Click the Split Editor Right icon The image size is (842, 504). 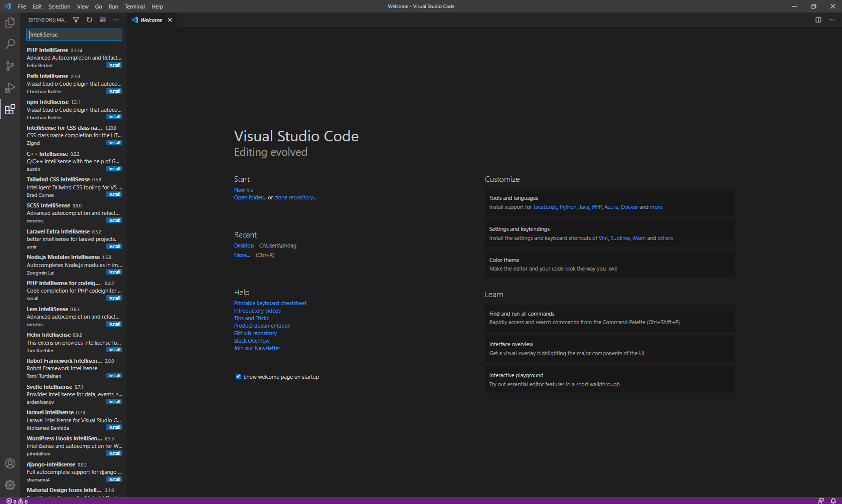click(818, 20)
